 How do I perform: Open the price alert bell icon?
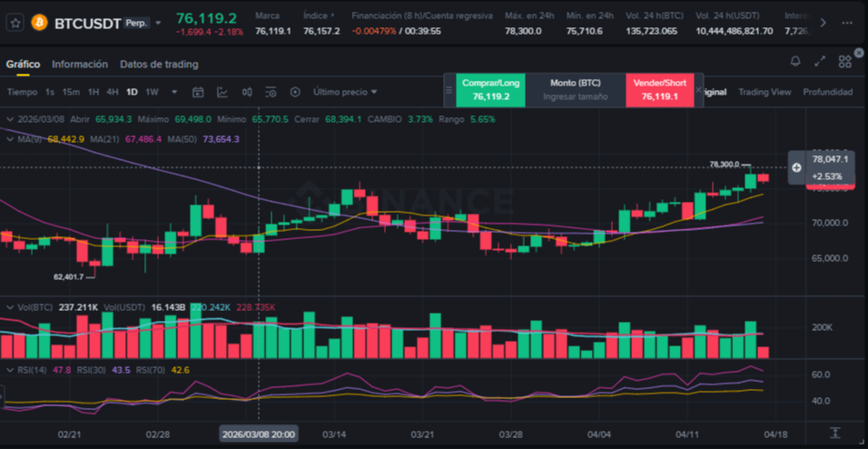tap(795, 62)
